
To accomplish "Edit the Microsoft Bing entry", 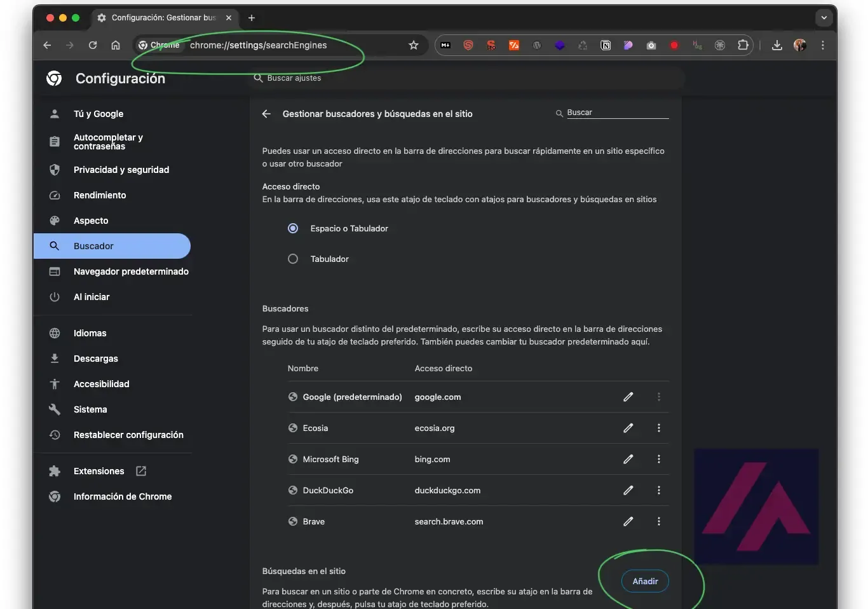I will (x=628, y=459).
